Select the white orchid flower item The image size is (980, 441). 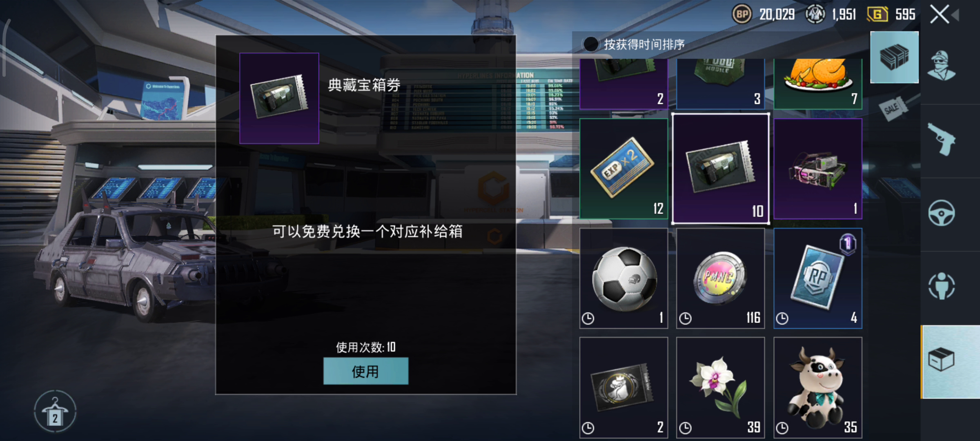coord(720,388)
